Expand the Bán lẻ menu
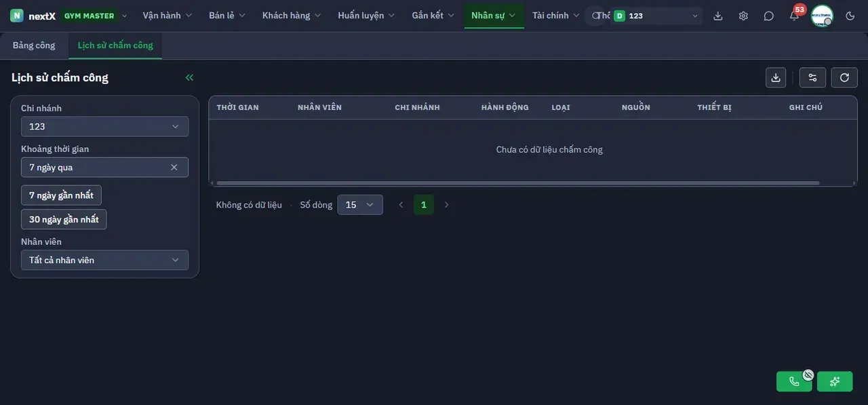This screenshot has width=868, height=405. 227,16
